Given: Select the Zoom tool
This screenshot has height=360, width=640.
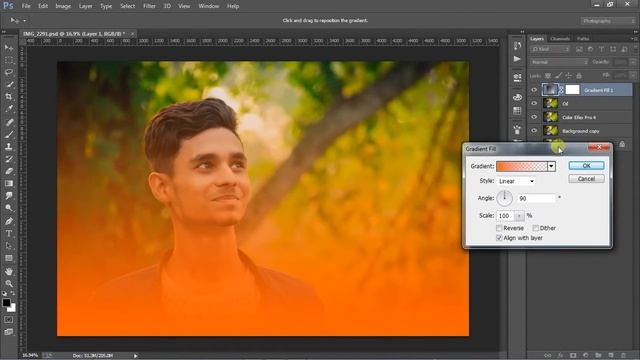Looking at the screenshot, I should (9, 283).
